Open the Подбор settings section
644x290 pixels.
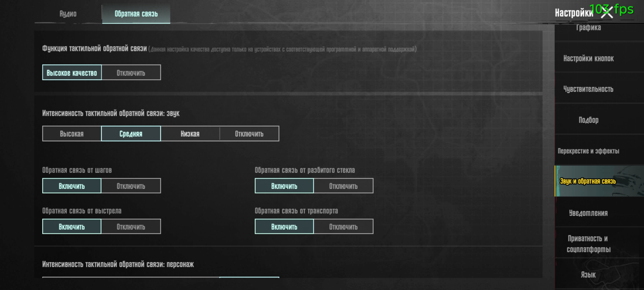[x=588, y=120]
